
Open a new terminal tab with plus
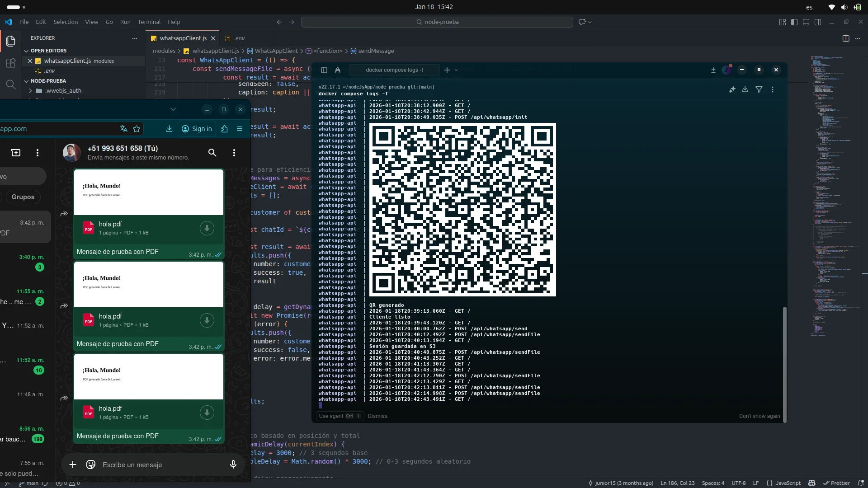[x=447, y=70]
